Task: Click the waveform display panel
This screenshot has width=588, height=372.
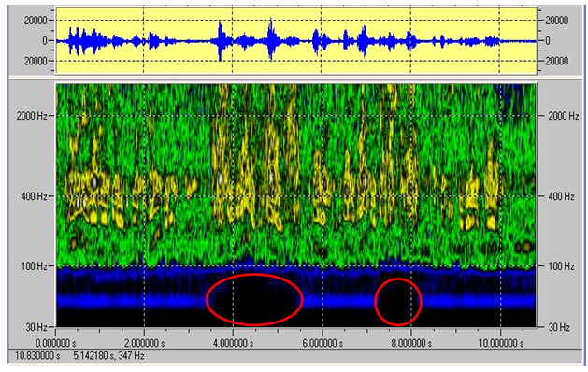Action: tap(296, 40)
